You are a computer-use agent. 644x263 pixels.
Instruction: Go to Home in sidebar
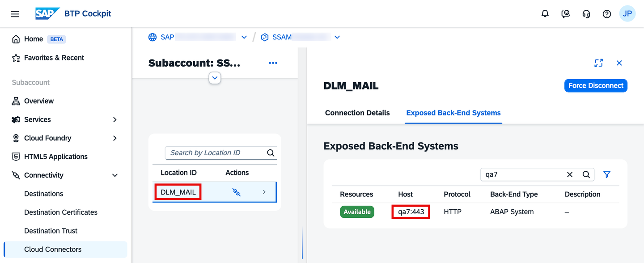click(x=34, y=39)
